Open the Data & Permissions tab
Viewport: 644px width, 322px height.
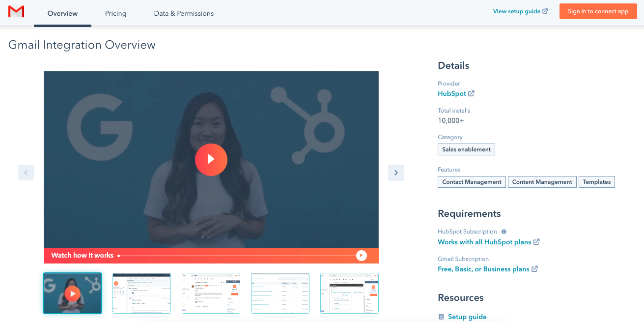tap(184, 13)
